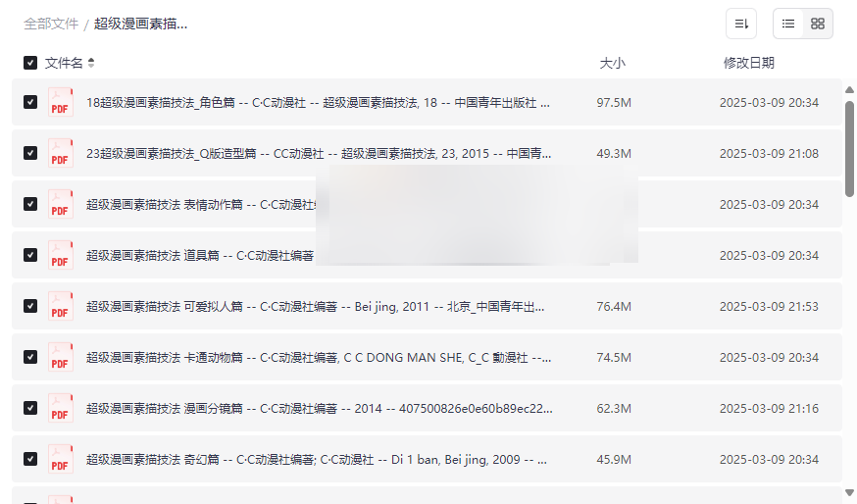Open file 超级漫画素描技法 表情动作篇

point(201,204)
